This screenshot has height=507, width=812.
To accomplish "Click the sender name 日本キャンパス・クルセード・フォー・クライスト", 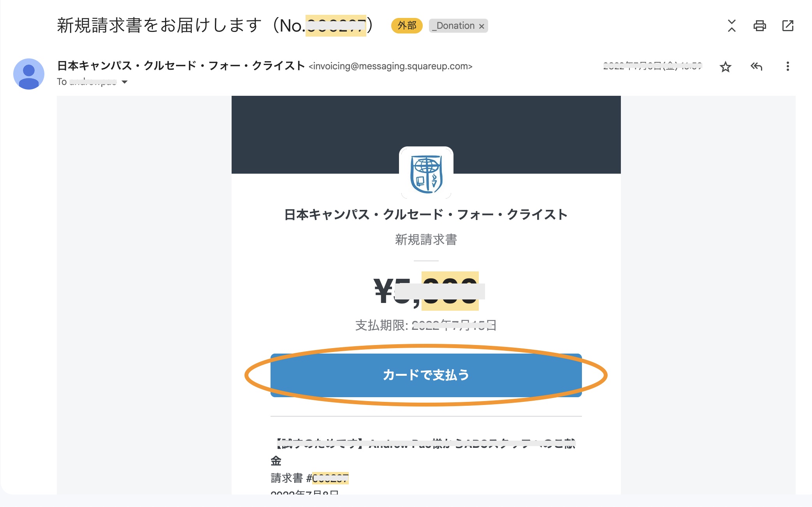I will point(181,65).
